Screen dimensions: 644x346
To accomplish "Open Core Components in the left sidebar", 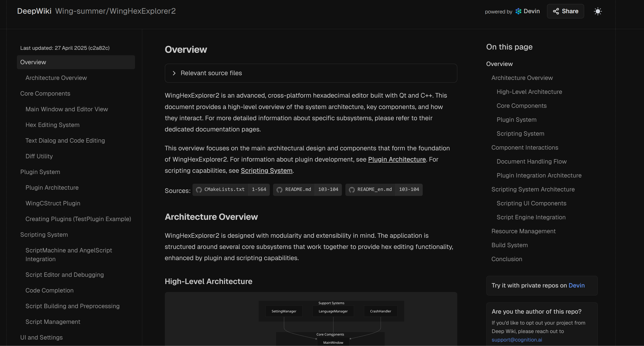I will point(45,94).
